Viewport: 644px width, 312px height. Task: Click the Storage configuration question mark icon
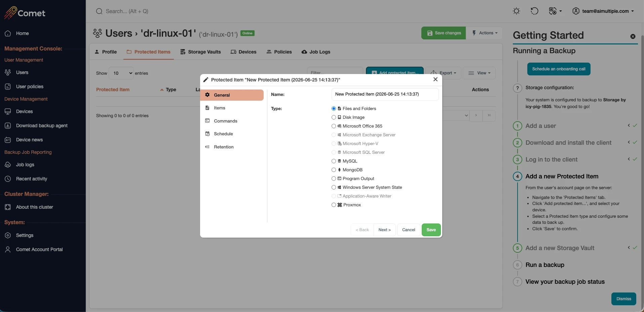pyautogui.click(x=518, y=88)
